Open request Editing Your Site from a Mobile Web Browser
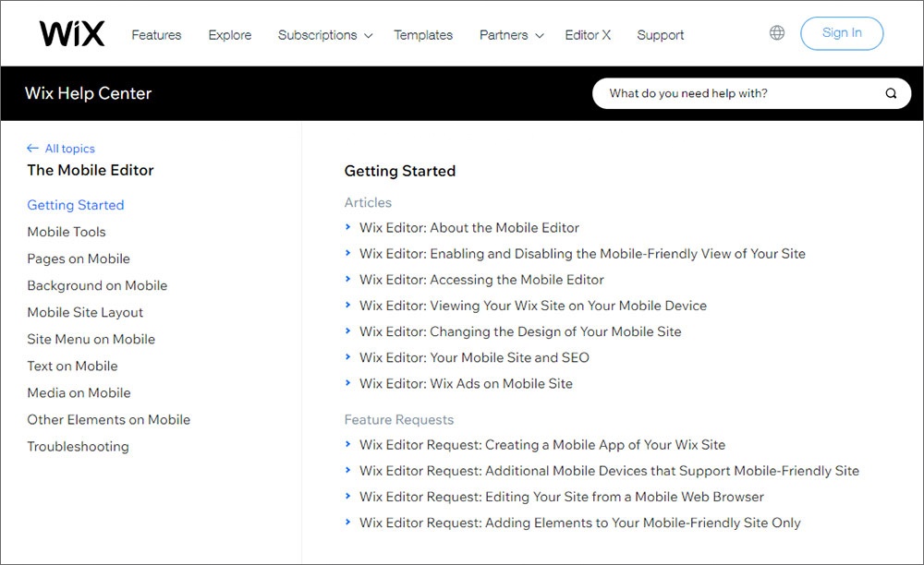924x565 pixels. (x=562, y=497)
